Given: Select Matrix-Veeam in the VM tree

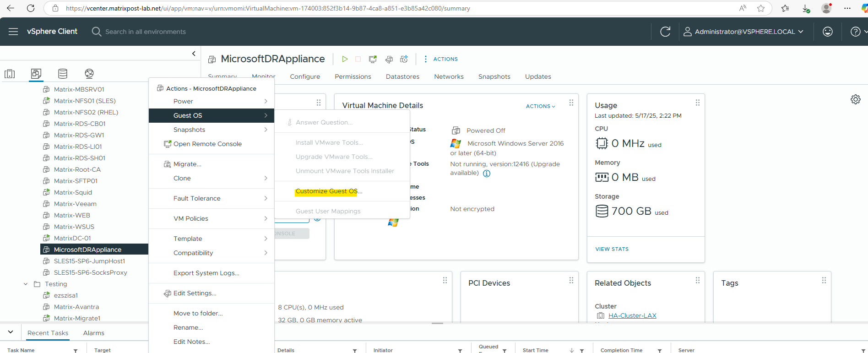Looking at the screenshot, I should pos(75,204).
